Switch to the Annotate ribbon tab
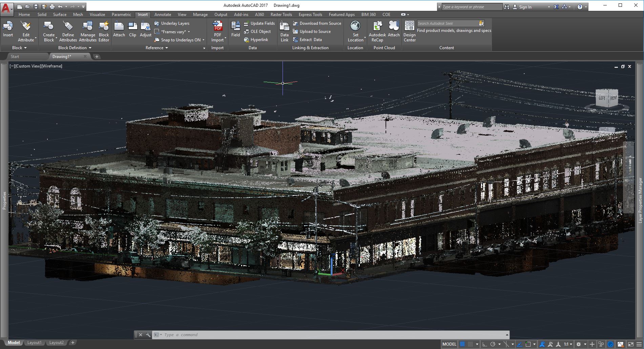The image size is (644, 349). [163, 15]
